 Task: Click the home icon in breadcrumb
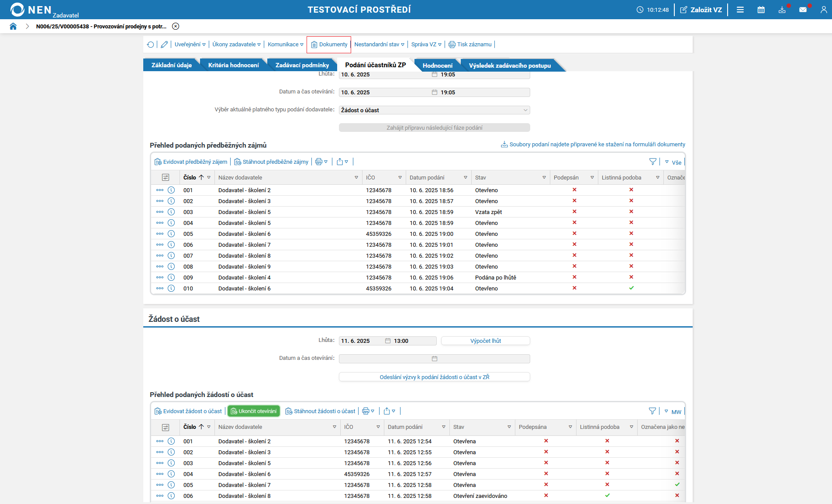13,26
